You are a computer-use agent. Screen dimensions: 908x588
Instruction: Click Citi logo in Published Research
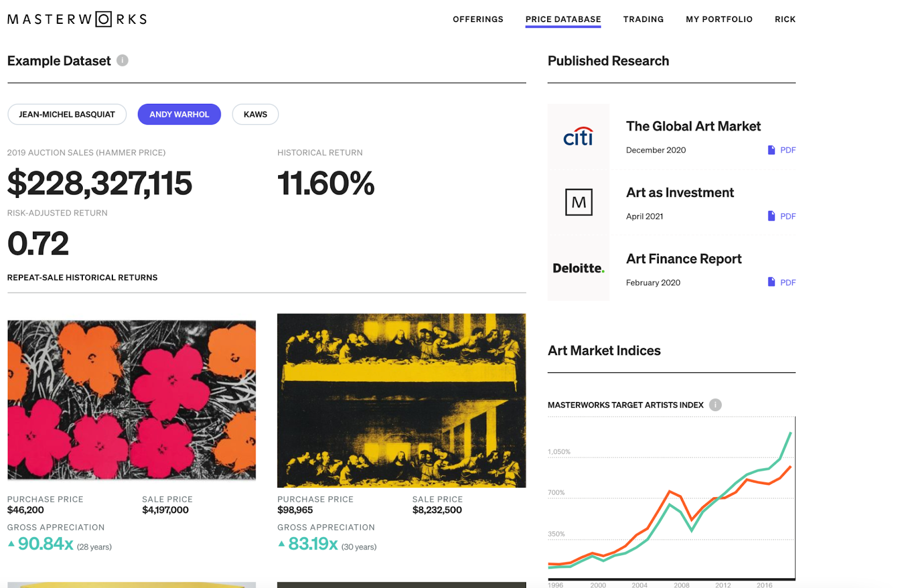[578, 136]
